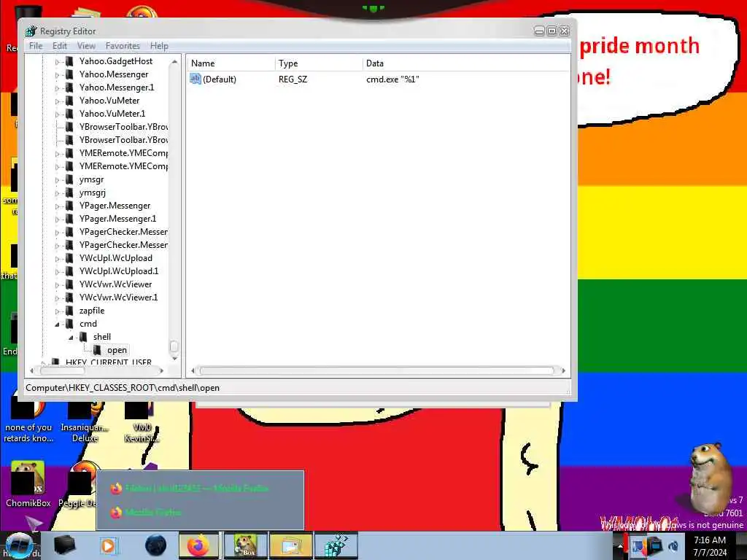Show hidden system tray icons arrow
The image size is (747, 560).
620,545
